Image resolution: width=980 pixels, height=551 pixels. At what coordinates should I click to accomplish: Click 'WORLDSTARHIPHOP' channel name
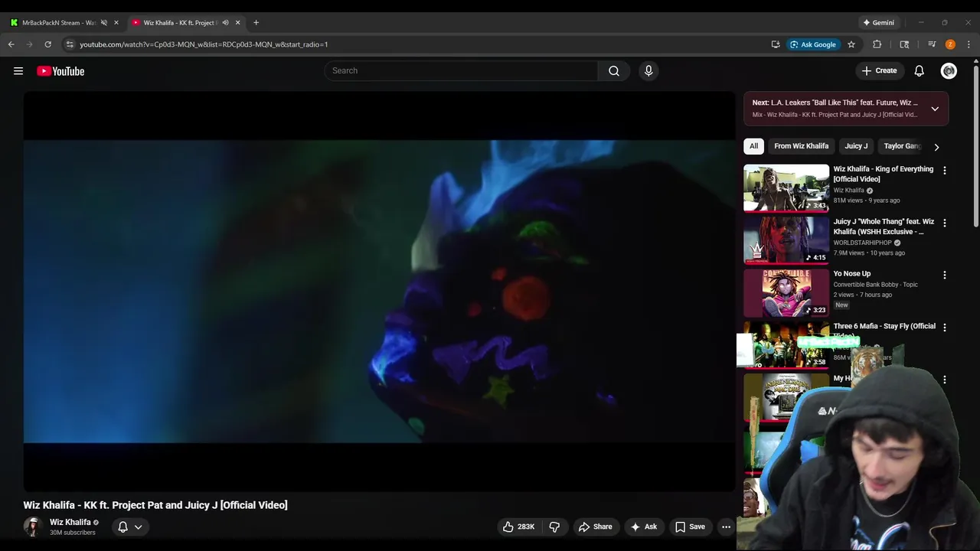click(x=863, y=243)
